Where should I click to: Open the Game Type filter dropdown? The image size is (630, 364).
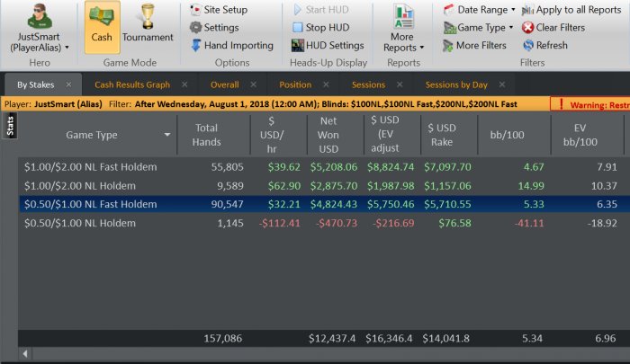click(478, 28)
